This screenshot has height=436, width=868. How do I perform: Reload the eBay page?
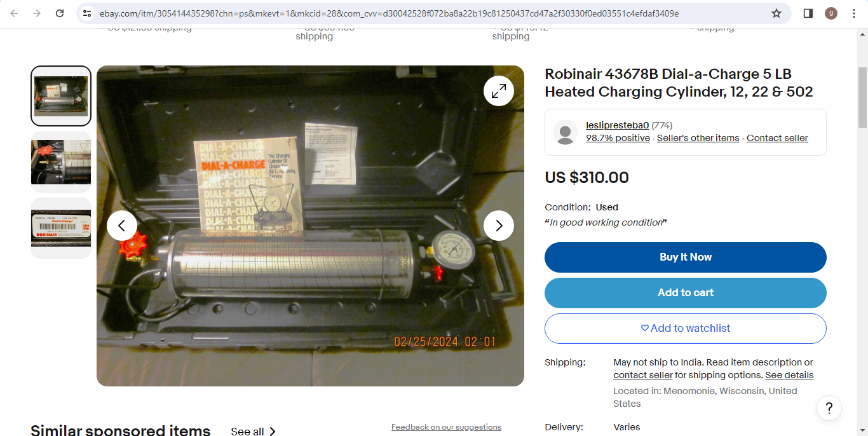pos(60,13)
